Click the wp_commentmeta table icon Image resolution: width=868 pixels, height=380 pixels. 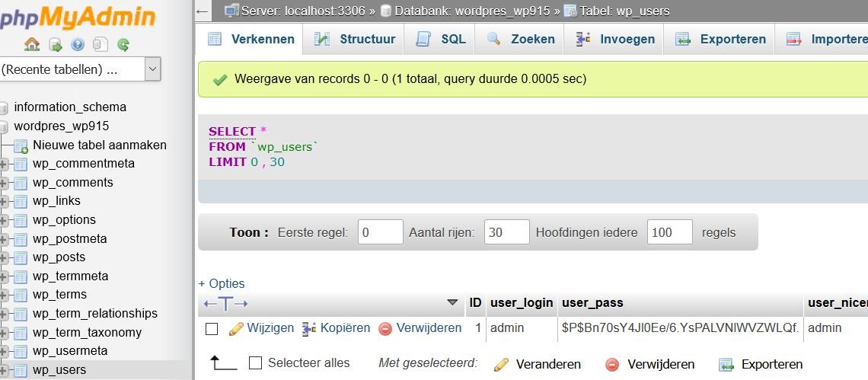click(21, 164)
